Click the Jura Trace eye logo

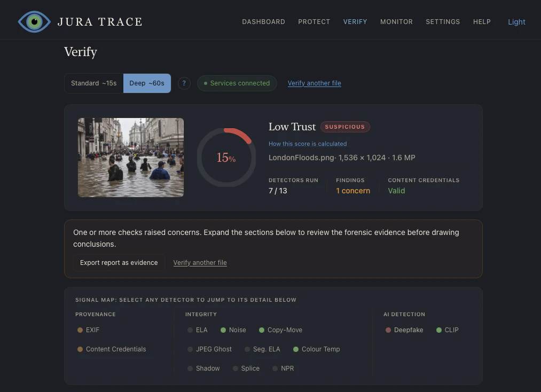34,22
